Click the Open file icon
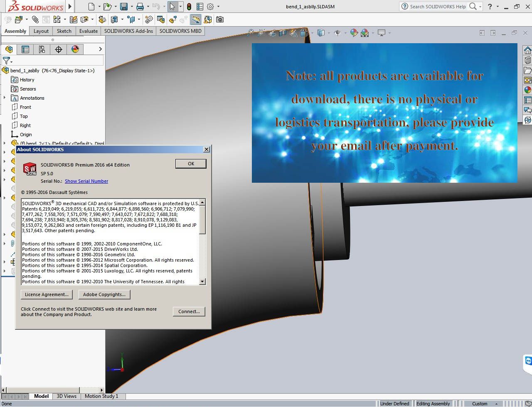This screenshot has width=532, height=407. pos(107,6)
